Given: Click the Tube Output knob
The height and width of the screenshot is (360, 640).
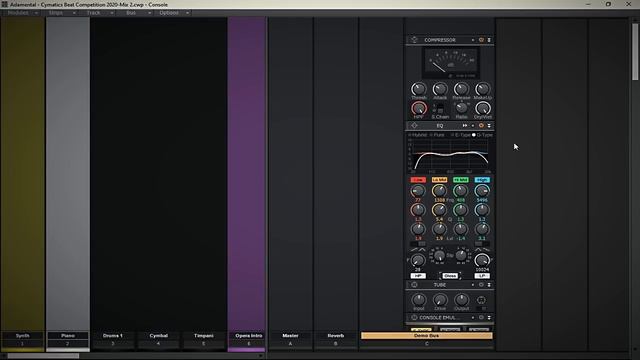Looking at the screenshot, I should 461,300.
